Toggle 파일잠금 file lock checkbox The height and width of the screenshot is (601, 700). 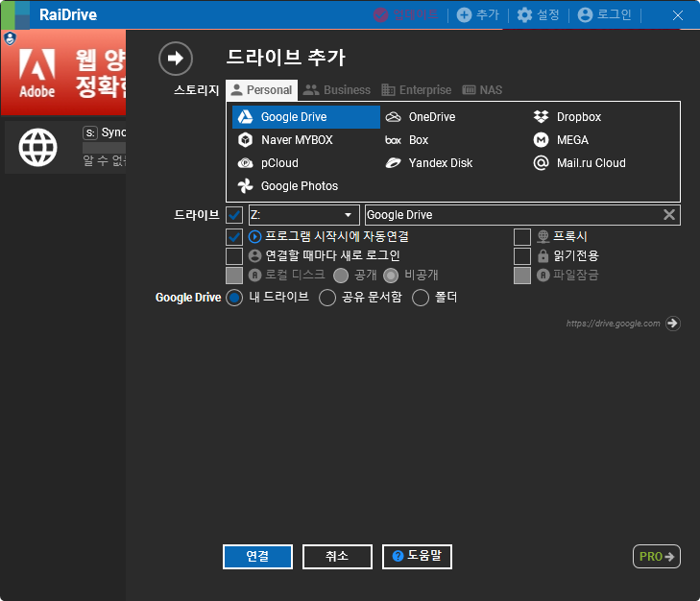pos(522,276)
